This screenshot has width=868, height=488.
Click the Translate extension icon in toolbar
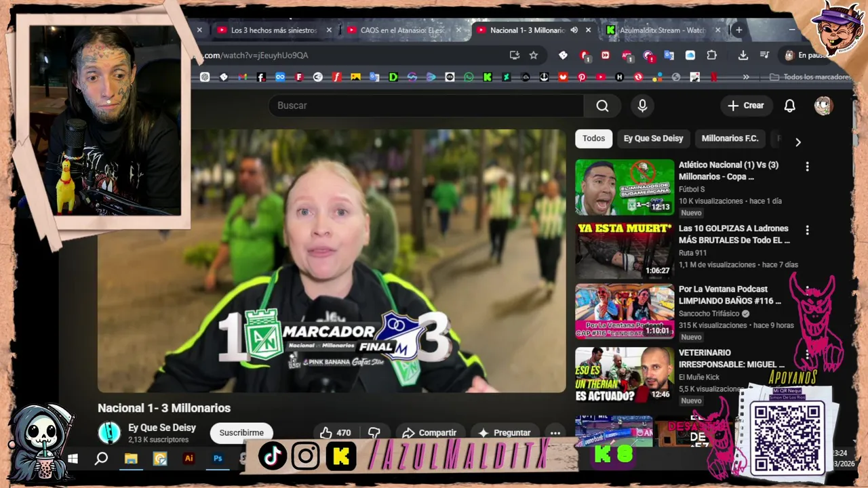click(669, 56)
